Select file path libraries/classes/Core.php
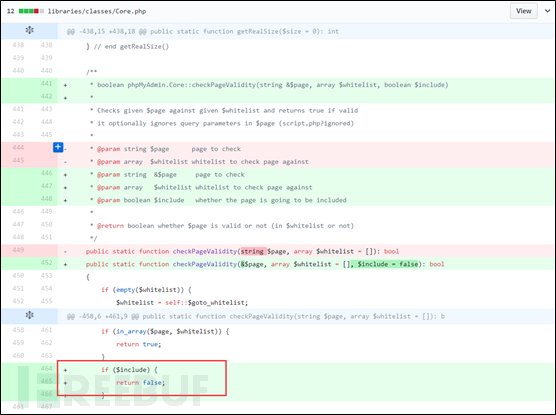Viewport: 556px width, 415px height. point(97,11)
